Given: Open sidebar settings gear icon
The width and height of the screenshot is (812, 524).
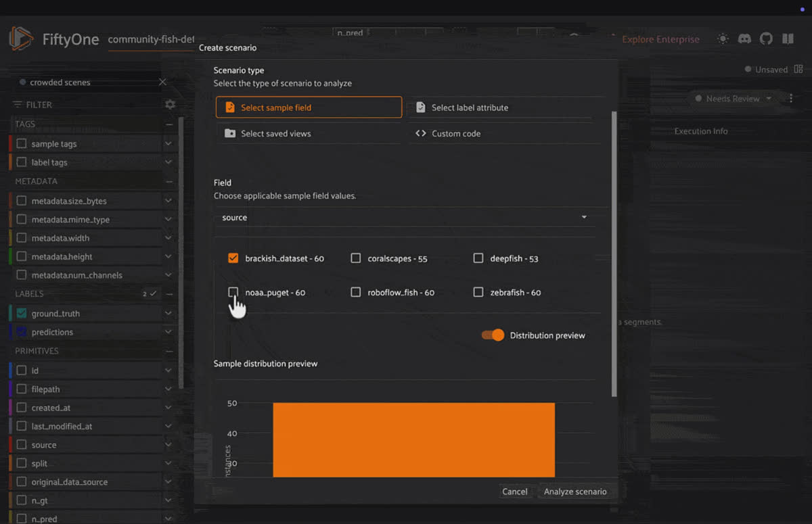Looking at the screenshot, I should tap(170, 105).
